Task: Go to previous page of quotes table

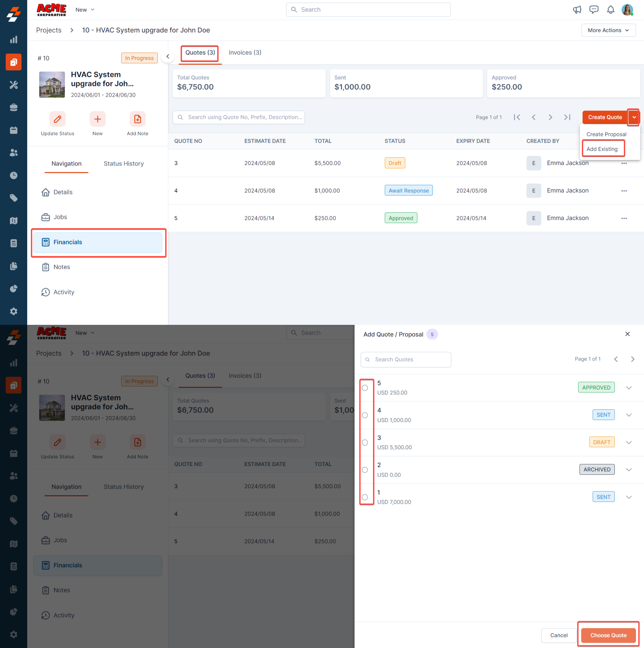Action: (x=534, y=117)
